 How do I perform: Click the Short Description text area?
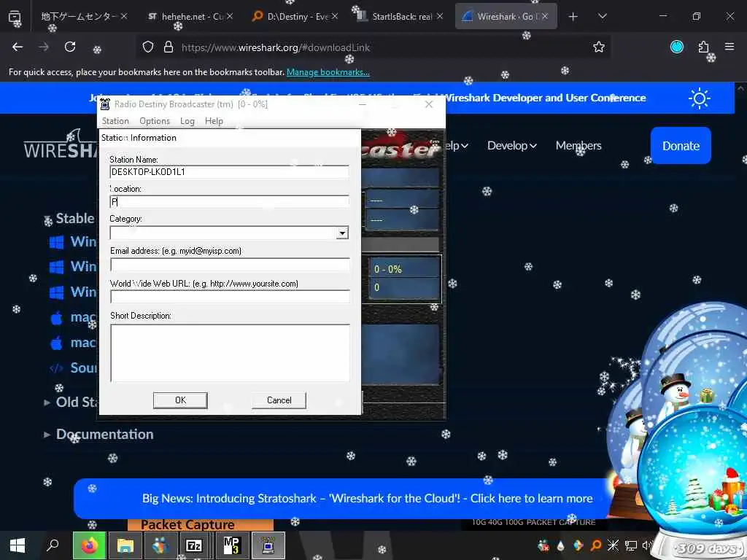click(x=230, y=353)
